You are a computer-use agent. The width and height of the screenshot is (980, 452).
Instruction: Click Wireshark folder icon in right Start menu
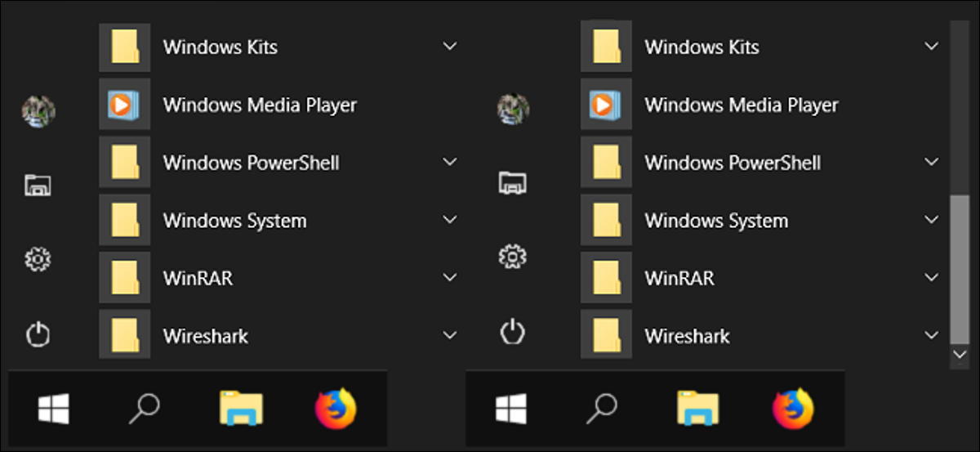tap(606, 335)
